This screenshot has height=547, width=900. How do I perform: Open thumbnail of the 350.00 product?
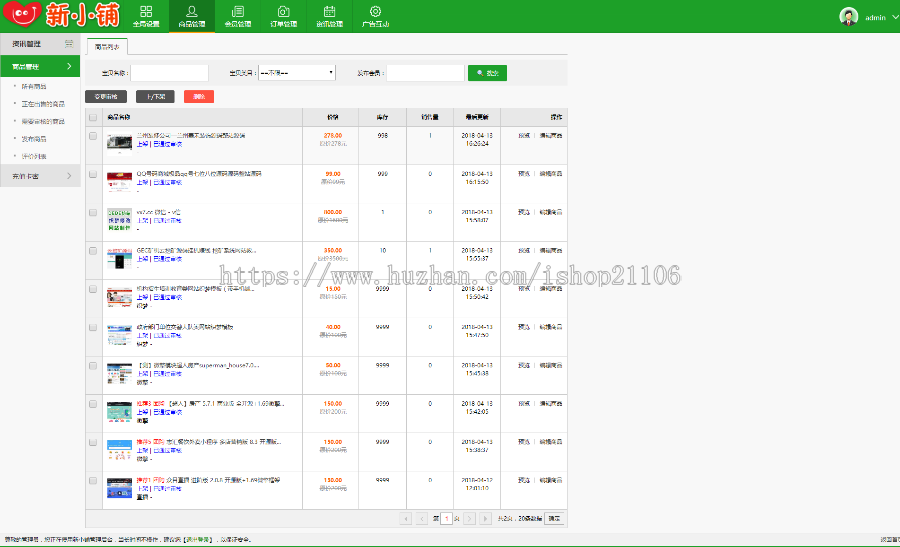(x=119, y=259)
